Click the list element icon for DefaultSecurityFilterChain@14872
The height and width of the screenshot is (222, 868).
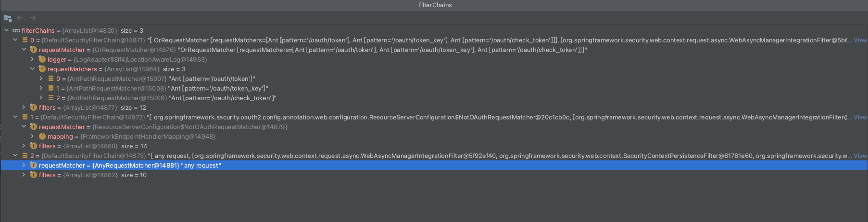[25, 117]
